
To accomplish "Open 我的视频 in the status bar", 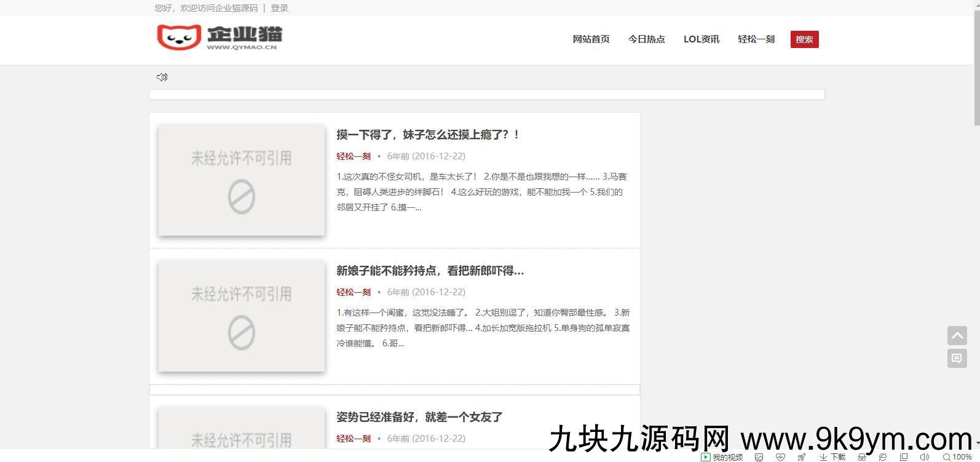I will pos(722,457).
